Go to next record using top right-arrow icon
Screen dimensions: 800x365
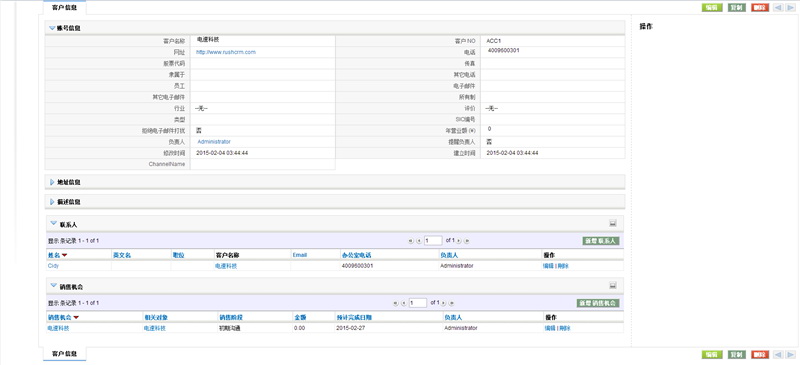(790, 8)
